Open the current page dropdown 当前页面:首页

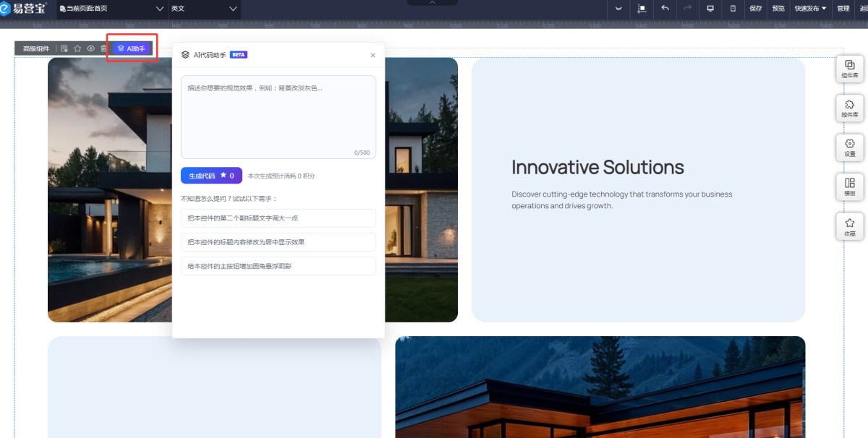coord(111,9)
